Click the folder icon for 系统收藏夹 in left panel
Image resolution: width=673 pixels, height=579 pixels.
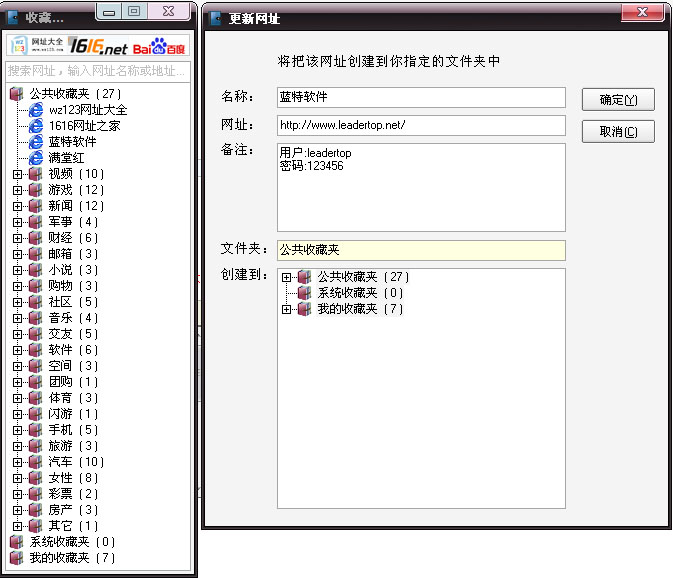17,542
